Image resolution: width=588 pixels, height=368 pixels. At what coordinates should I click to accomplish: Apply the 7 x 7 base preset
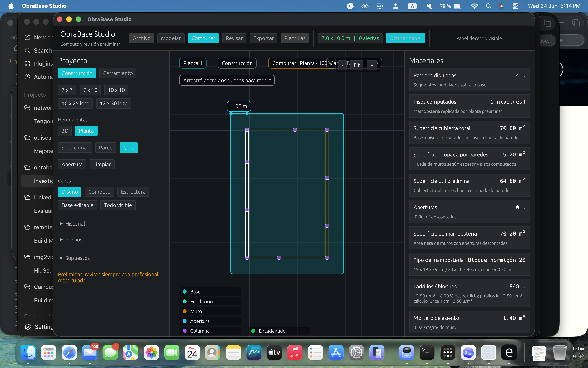67,90
